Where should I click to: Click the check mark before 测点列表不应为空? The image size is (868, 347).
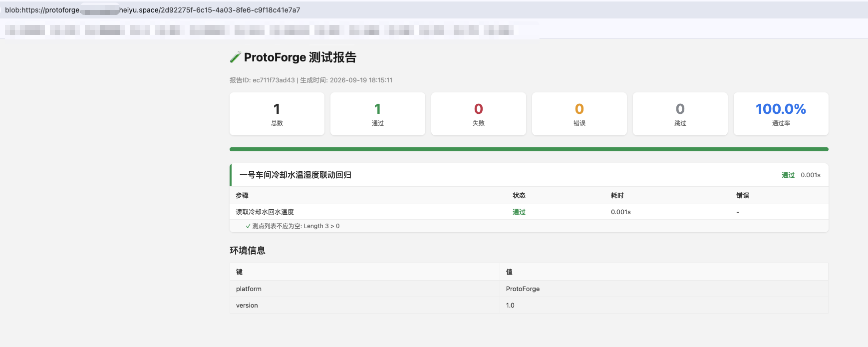click(248, 226)
